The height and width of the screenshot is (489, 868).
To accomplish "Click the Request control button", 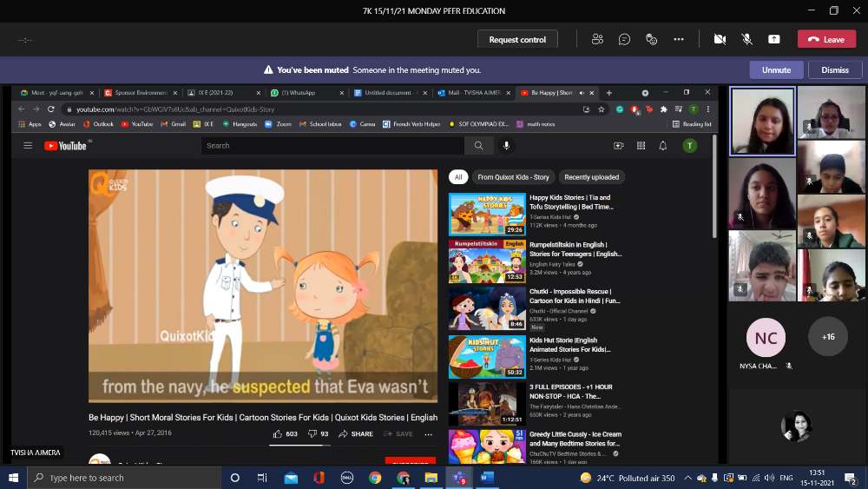I will click(x=517, y=39).
